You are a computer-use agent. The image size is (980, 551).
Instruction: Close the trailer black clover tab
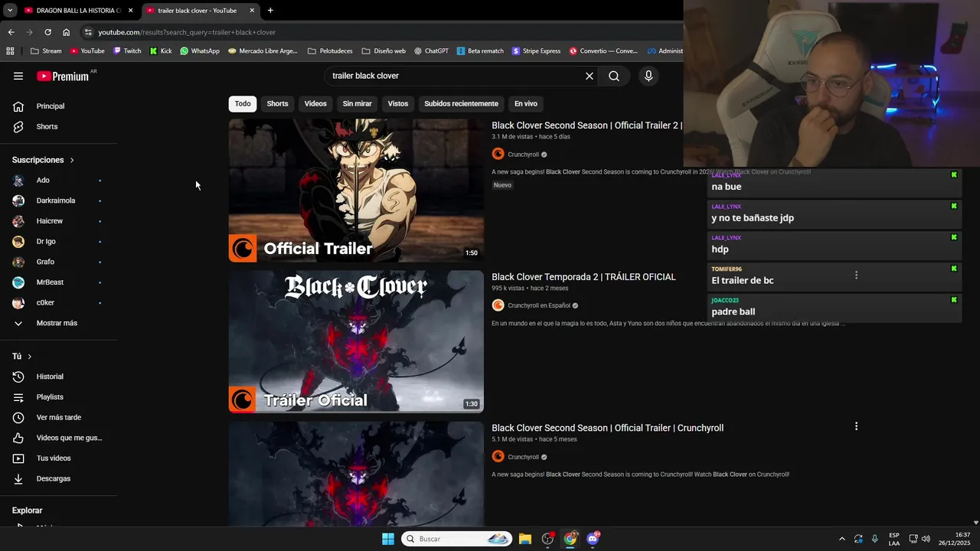pyautogui.click(x=252, y=11)
